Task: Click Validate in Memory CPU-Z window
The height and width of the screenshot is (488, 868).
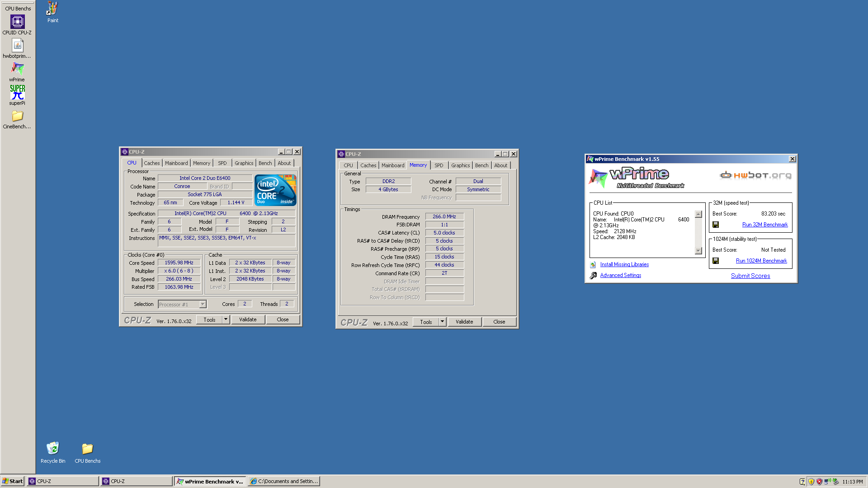Action: 464,322
